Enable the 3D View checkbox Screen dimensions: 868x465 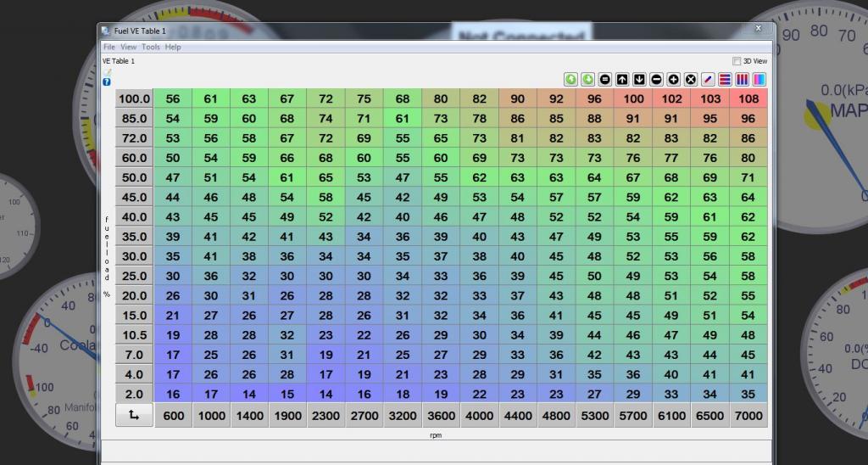point(737,61)
